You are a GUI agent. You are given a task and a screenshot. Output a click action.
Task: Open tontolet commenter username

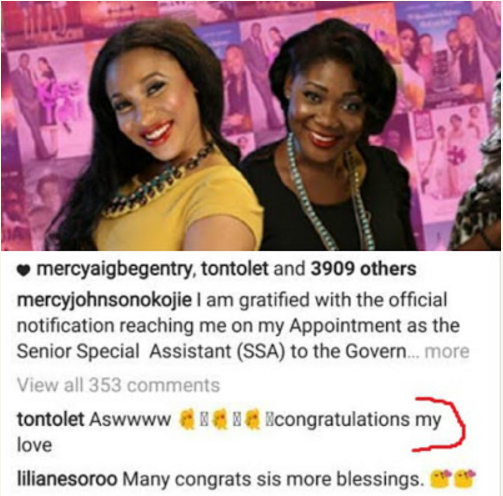click(x=50, y=419)
